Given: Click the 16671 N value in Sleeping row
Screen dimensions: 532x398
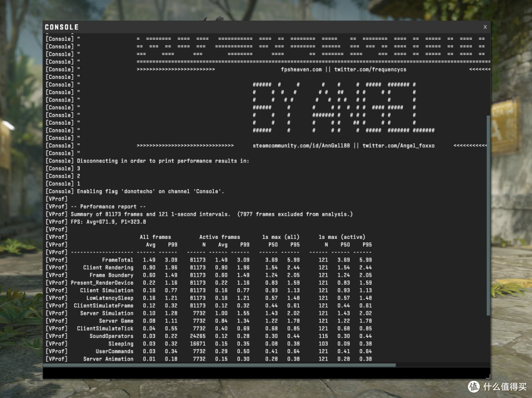Looking at the screenshot, I should pyautogui.click(x=198, y=344).
